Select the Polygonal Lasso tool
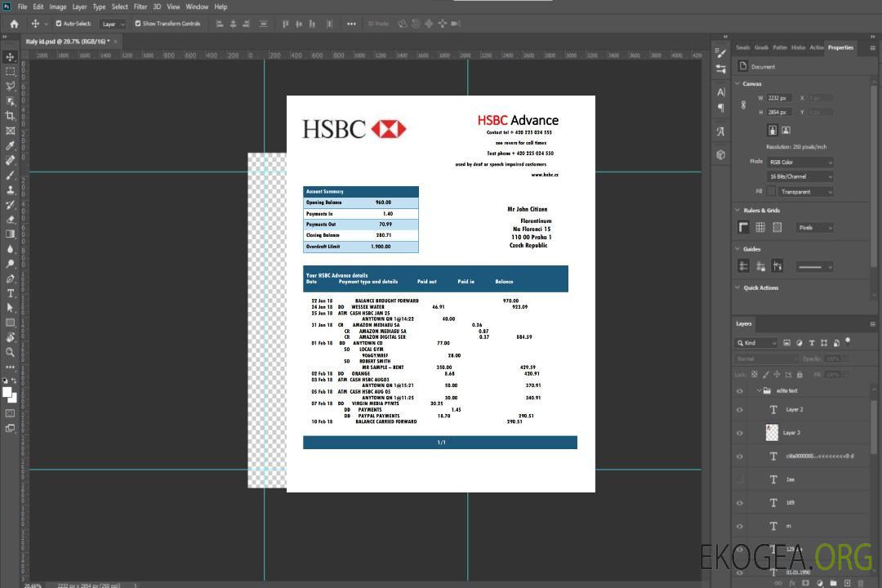This screenshot has width=882, height=588. click(10, 86)
